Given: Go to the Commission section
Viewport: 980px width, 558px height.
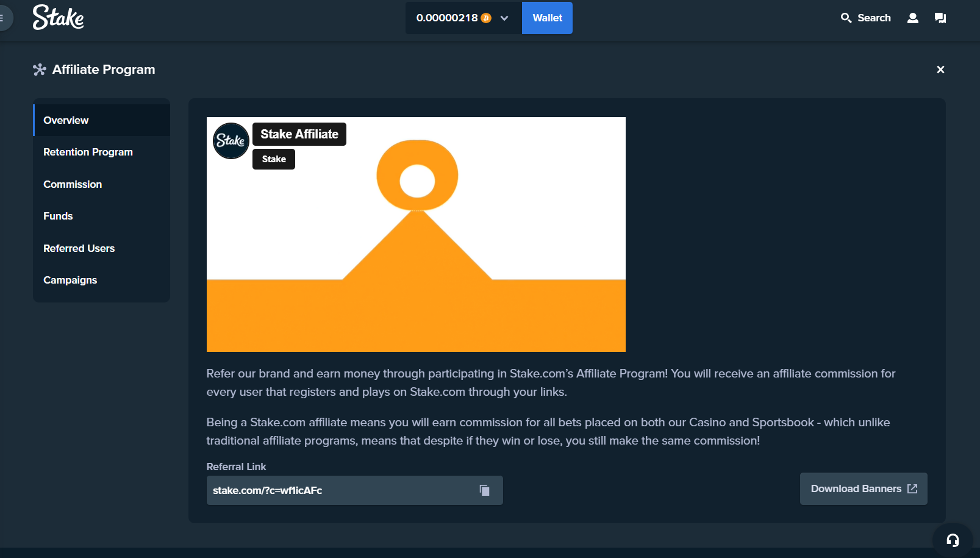Looking at the screenshot, I should point(73,184).
